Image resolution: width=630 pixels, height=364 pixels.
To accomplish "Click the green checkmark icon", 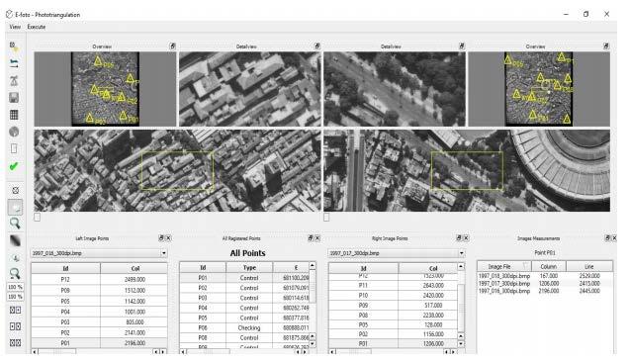I will [14, 166].
